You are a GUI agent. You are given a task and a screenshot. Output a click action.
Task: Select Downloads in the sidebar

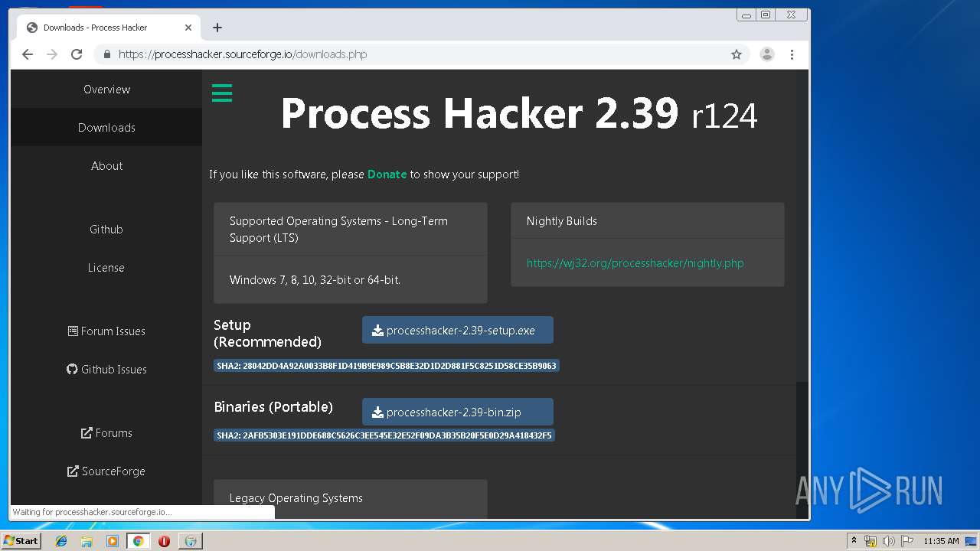click(x=106, y=128)
